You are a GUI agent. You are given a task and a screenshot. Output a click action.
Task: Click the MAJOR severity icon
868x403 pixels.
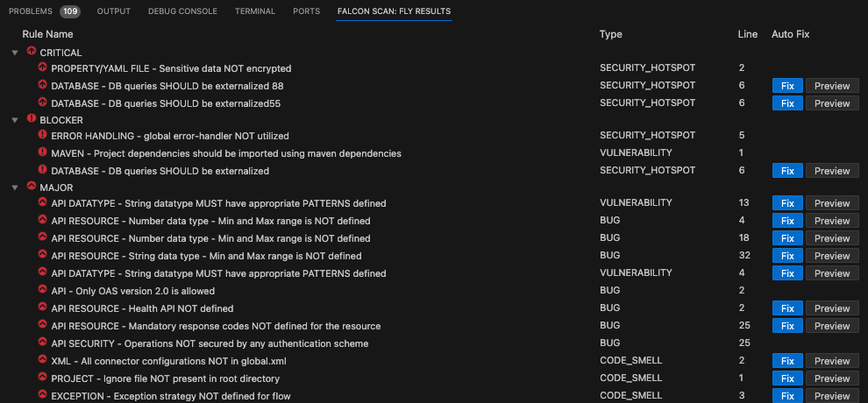(32, 187)
